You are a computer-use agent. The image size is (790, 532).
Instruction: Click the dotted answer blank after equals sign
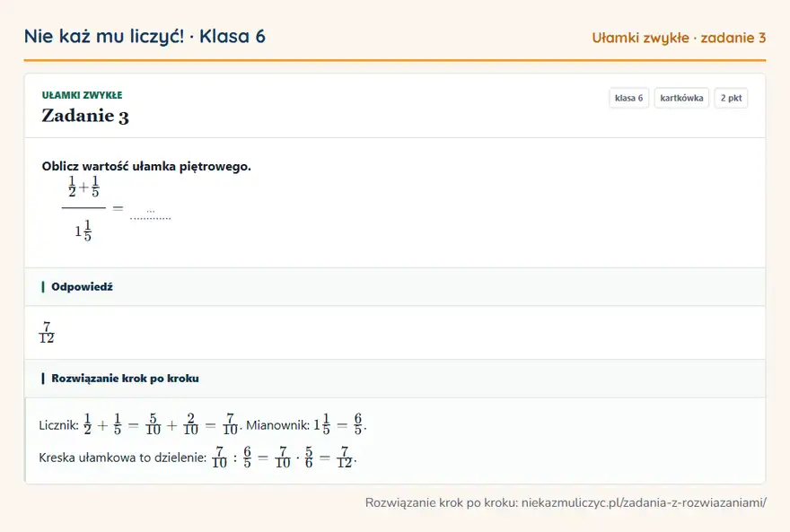(151, 214)
